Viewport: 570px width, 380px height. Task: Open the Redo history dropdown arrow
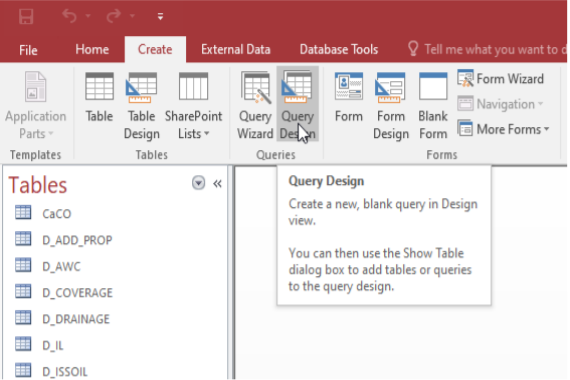132,16
